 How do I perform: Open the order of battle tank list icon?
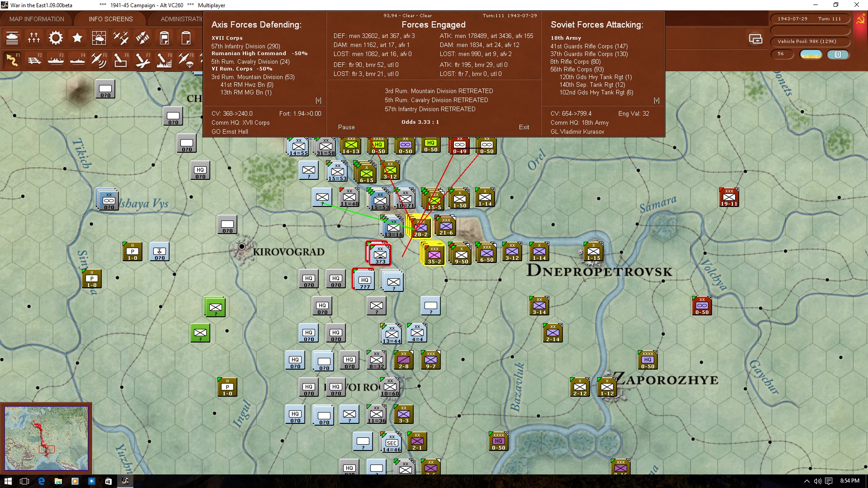(12, 38)
